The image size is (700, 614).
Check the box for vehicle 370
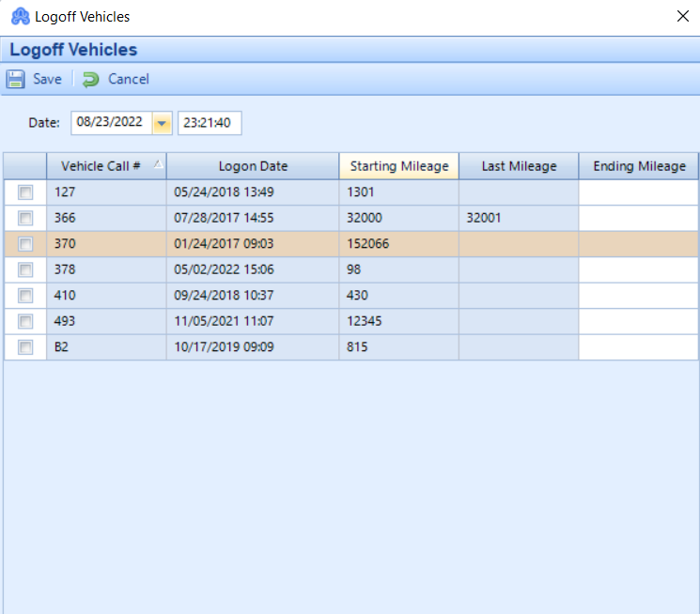pyautogui.click(x=25, y=244)
